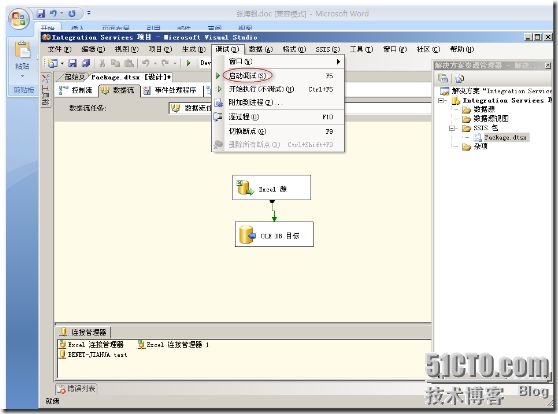Click Undo arrow in Visual Studio toolbar
This screenshot has width=558, height=414.
(146, 63)
